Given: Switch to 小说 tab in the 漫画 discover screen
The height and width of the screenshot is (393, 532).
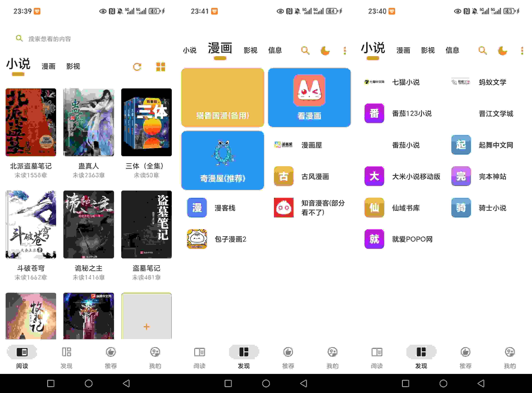Looking at the screenshot, I should 190,50.
